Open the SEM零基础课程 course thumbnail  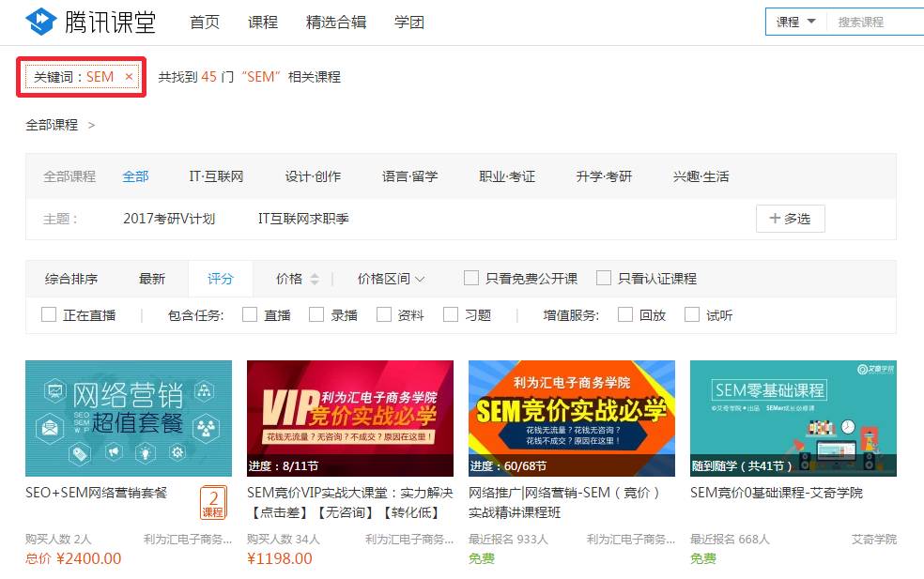pyautogui.click(x=793, y=419)
